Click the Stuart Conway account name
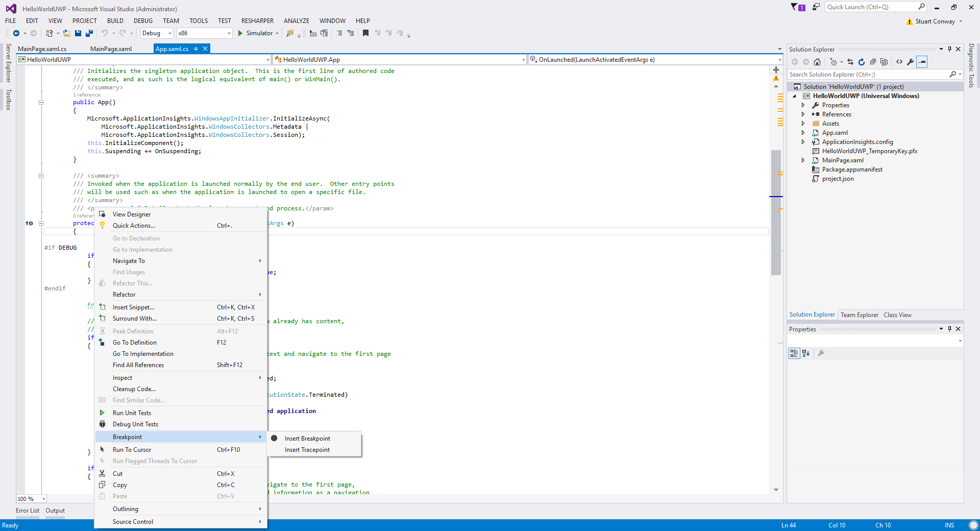Viewport: 980px width, 531px height. 935,21
